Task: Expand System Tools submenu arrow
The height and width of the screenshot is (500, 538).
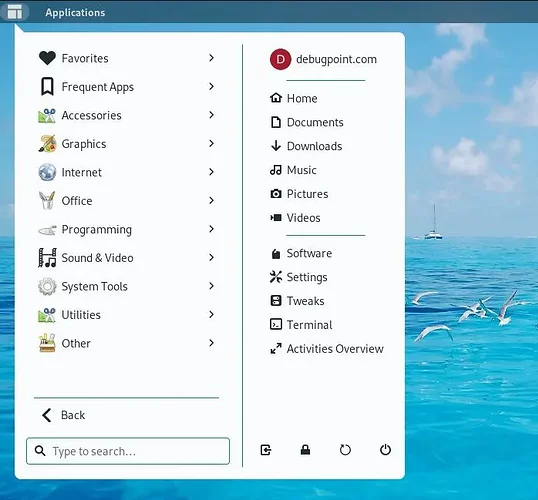Action: click(x=211, y=286)
